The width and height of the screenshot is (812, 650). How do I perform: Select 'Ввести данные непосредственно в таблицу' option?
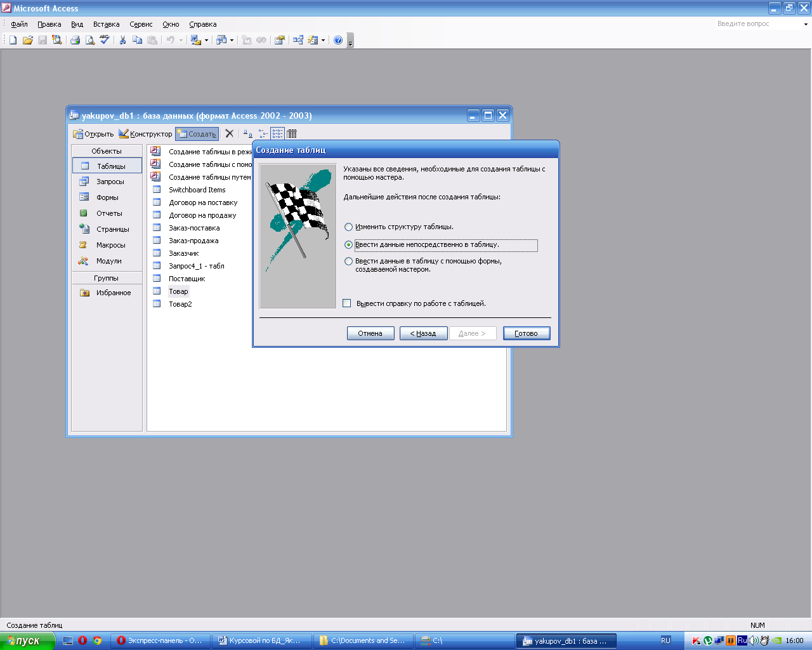348,244
